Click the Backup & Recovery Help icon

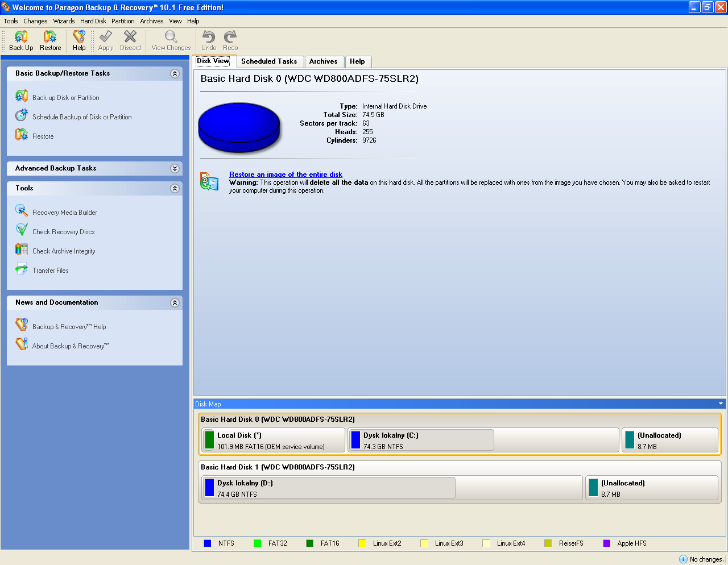pyautogui.click(x=22, y=325)
